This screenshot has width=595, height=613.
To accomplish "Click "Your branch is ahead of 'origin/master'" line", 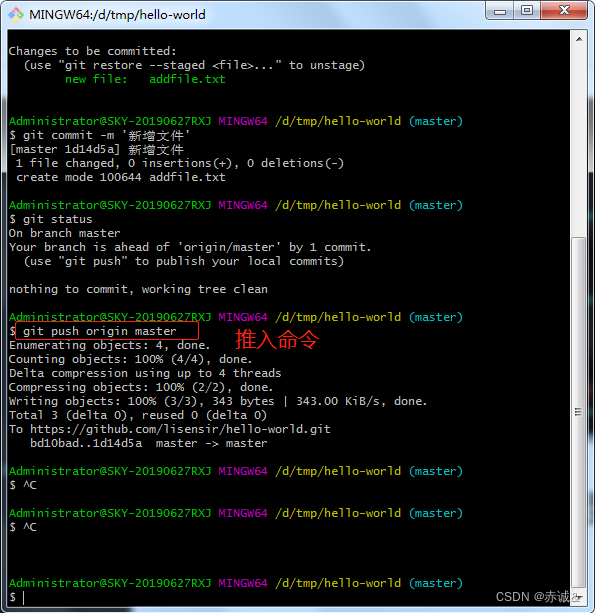I will [x=190, y=247].
